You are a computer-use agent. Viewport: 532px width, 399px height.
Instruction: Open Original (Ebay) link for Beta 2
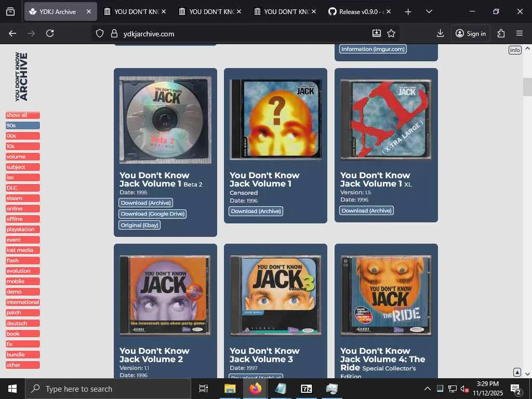pos(139,225)
